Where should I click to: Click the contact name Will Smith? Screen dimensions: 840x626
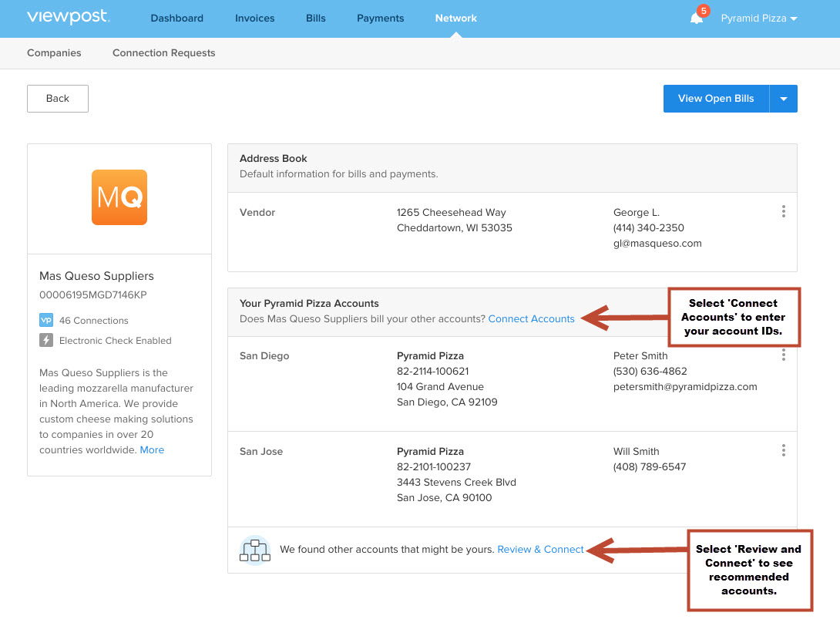[x=636, y=451]
